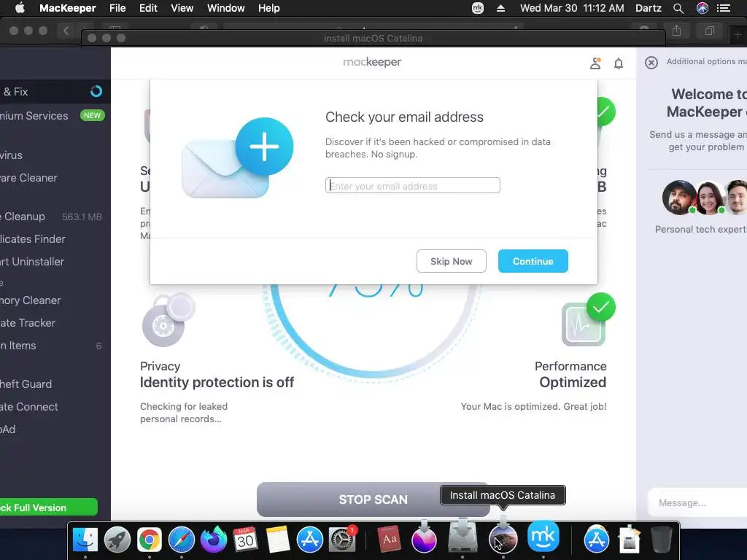This screenshot has width=747, height=560.
Task: Select Private Connect in sidebar
Action: point(55,407)
